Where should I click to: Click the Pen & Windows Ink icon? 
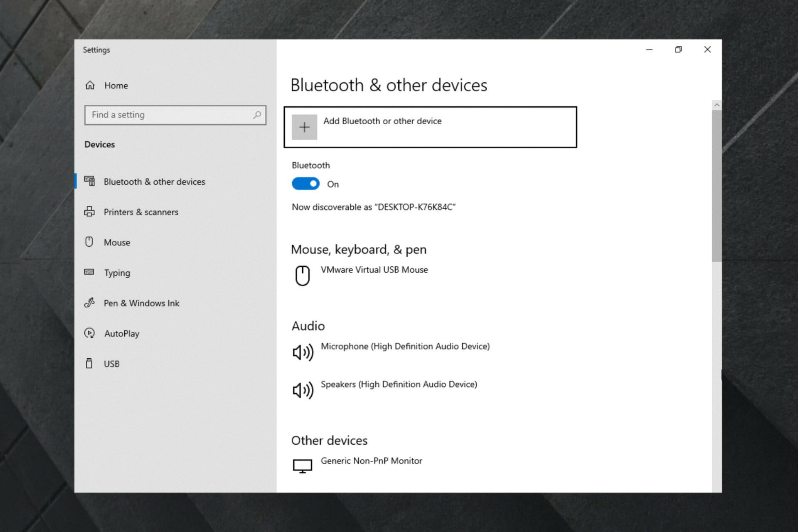pyautogui.click(x=90, y=303)
